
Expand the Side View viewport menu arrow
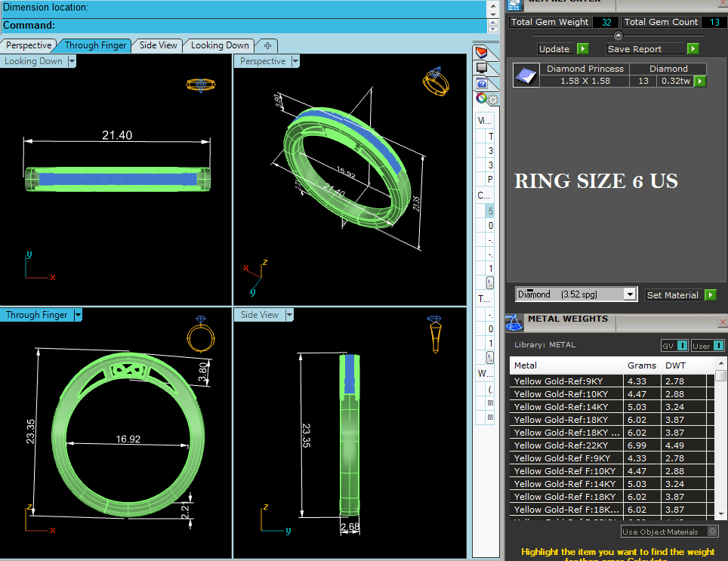(x=289, y=315)
